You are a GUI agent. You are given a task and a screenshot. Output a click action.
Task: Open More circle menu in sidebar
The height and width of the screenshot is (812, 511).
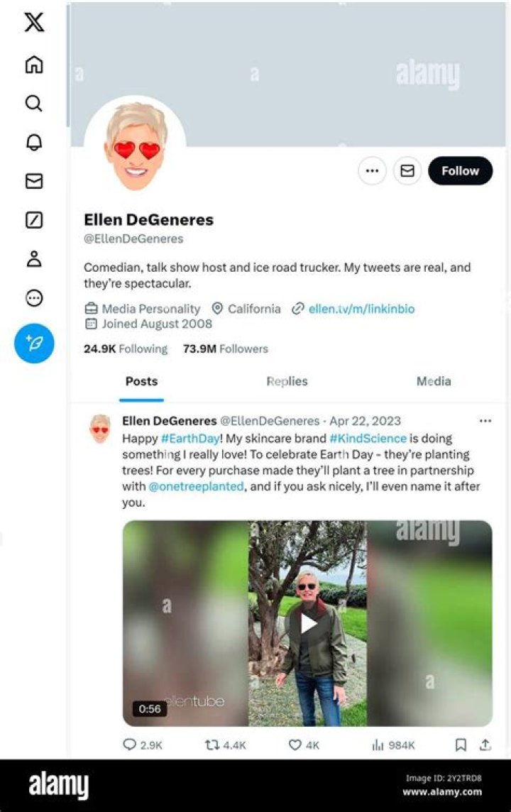coord(34,298)
